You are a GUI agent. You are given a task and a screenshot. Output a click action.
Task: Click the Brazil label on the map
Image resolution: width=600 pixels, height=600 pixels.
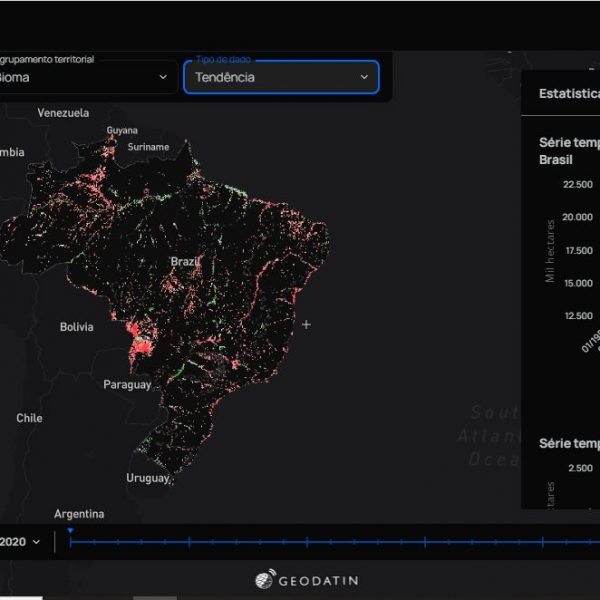(184, 261)
